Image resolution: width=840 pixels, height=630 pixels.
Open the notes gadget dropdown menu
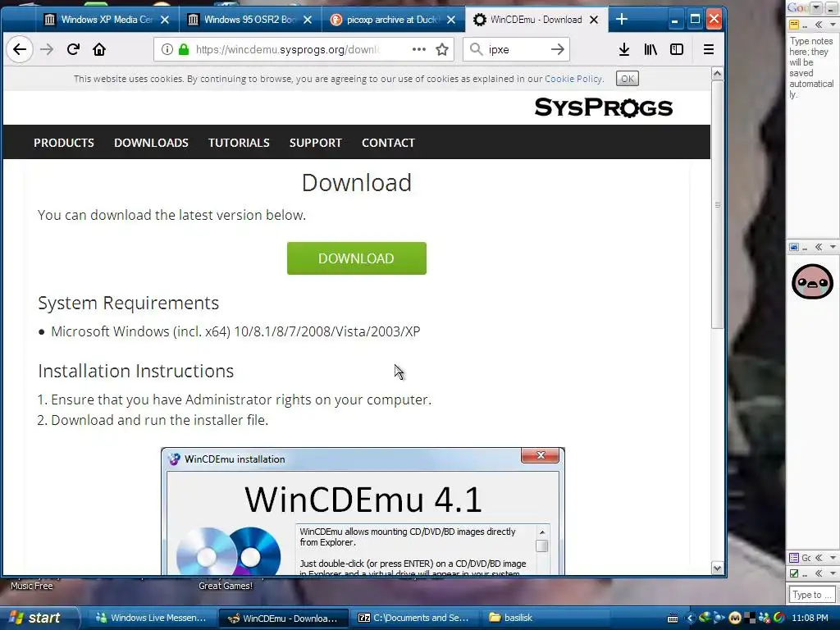click(833, 25)
